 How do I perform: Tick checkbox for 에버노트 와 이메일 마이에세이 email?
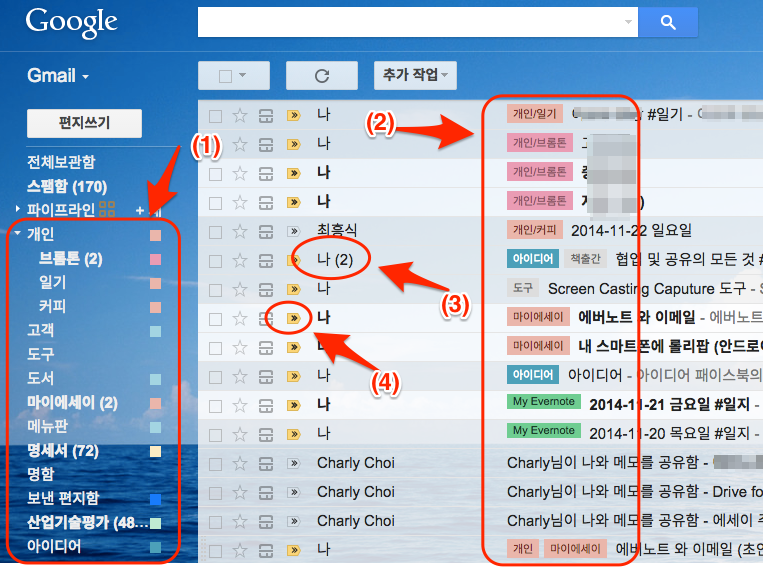(216, 319)
